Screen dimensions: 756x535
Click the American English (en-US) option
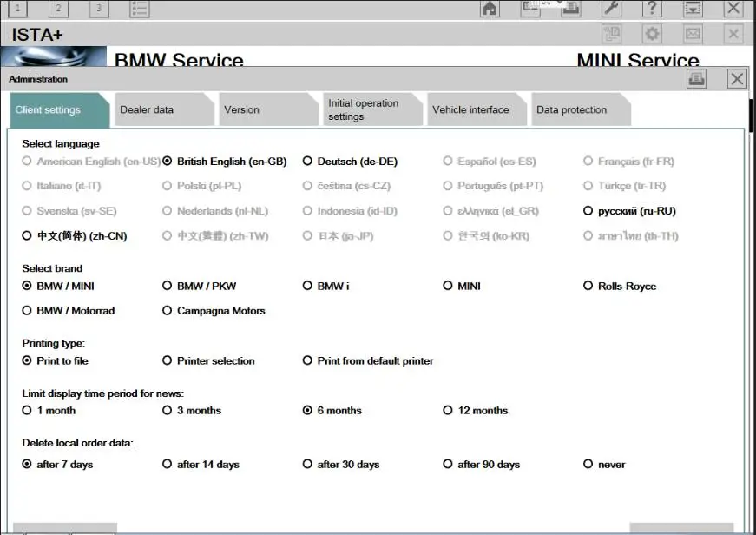(91, 162)
